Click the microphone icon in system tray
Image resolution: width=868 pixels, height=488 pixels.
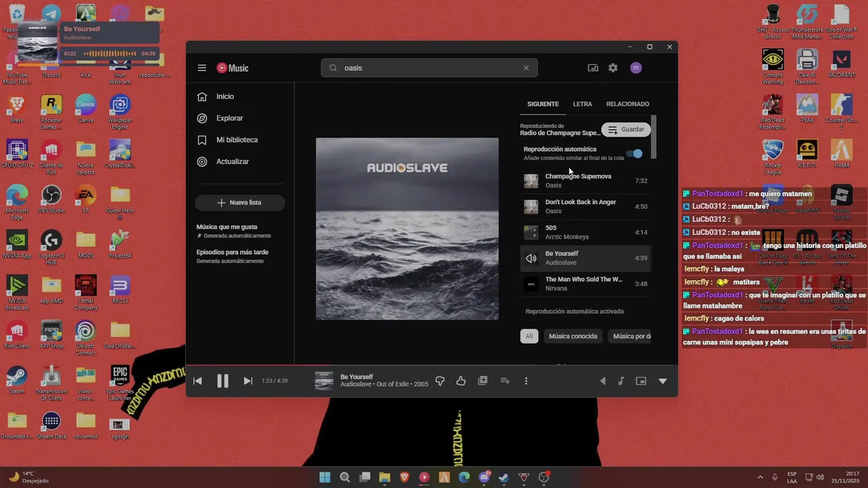[774, 477]
